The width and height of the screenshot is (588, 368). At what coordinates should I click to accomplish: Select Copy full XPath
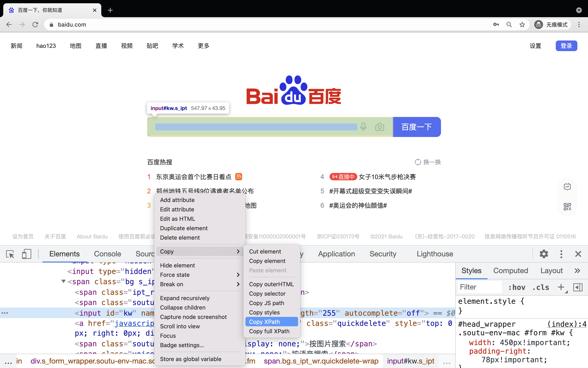click(271, 331)
